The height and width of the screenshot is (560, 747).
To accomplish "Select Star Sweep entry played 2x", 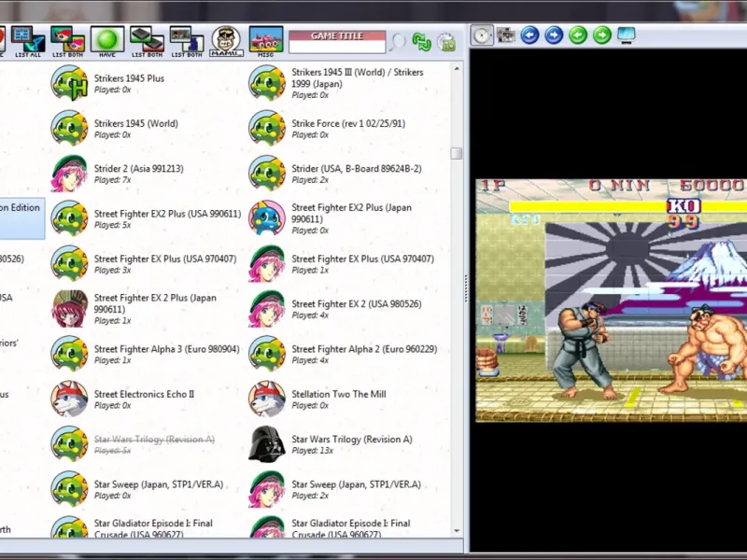I will tap(356, 489).
